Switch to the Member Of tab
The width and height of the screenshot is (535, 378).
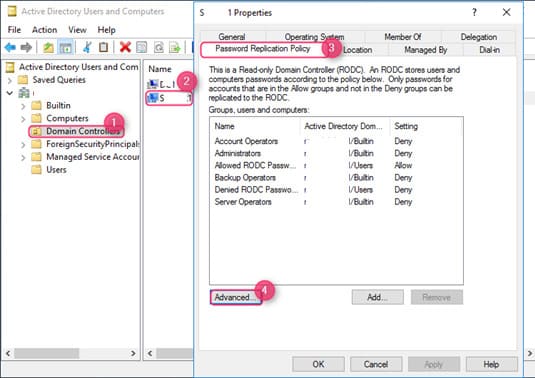pyautogui.click(x=403, y=37)
